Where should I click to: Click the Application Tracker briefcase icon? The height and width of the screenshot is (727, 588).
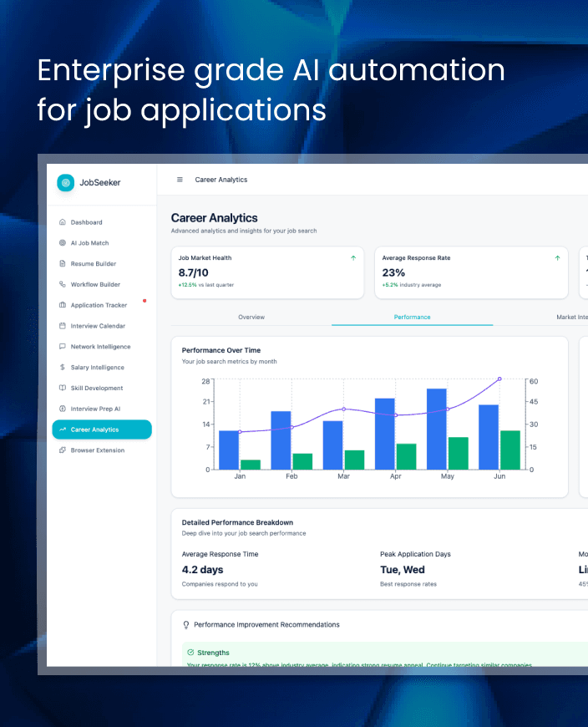[63, 305]
